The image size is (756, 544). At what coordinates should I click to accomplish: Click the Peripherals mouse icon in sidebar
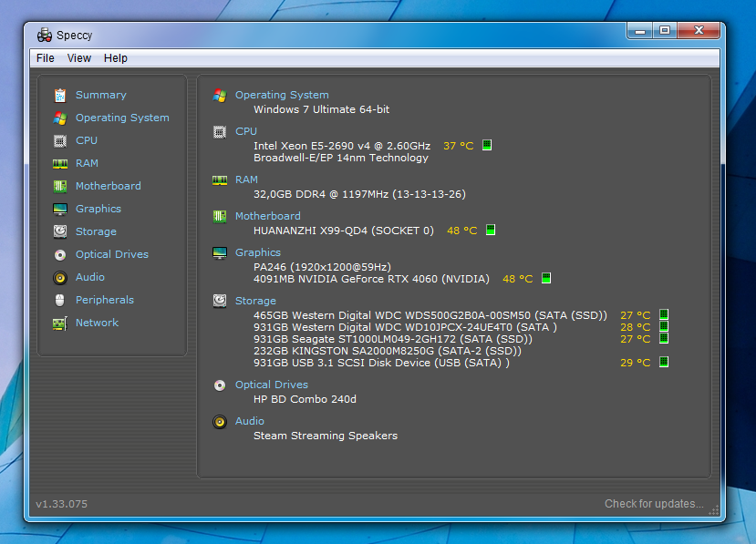[60, 300]
